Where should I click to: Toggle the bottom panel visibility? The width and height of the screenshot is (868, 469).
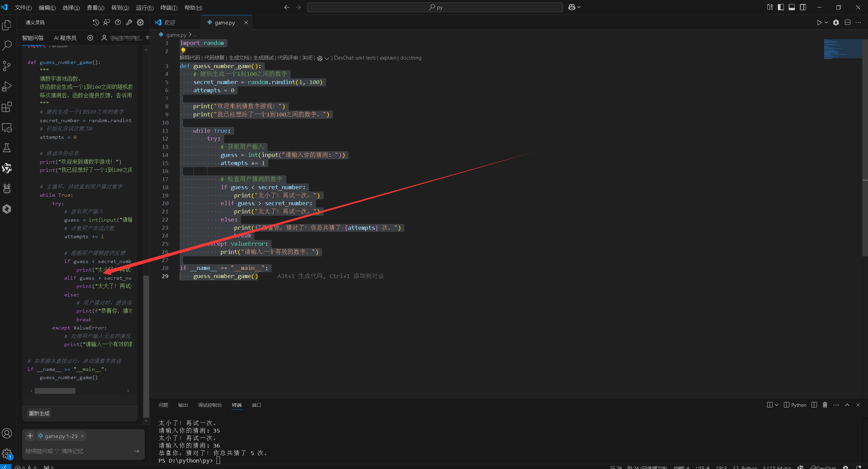[792, 7]
